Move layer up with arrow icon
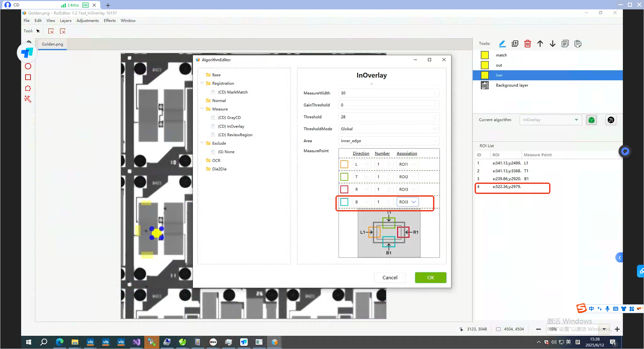Screen dimensions: 644x349 (x=540, y=44)
